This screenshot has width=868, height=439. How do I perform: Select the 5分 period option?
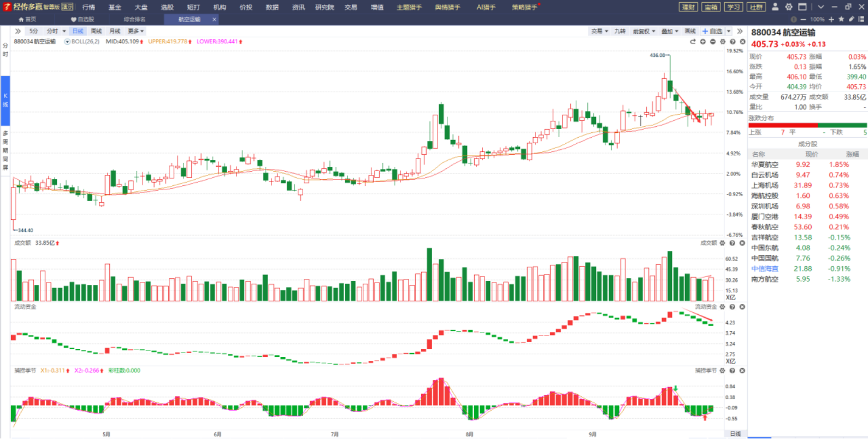34,31
